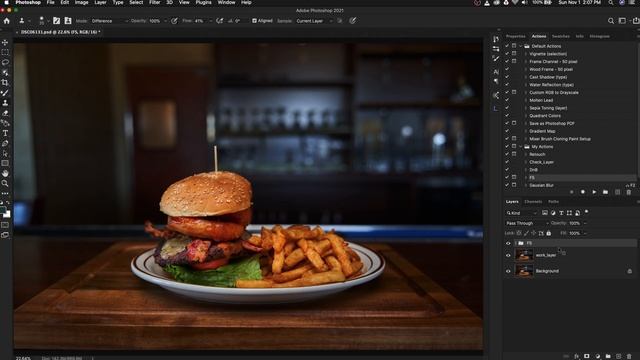This screenshot has width=640, height=360.
Task: Expand the Wood Frame action steps
Action: pos(526,69)
